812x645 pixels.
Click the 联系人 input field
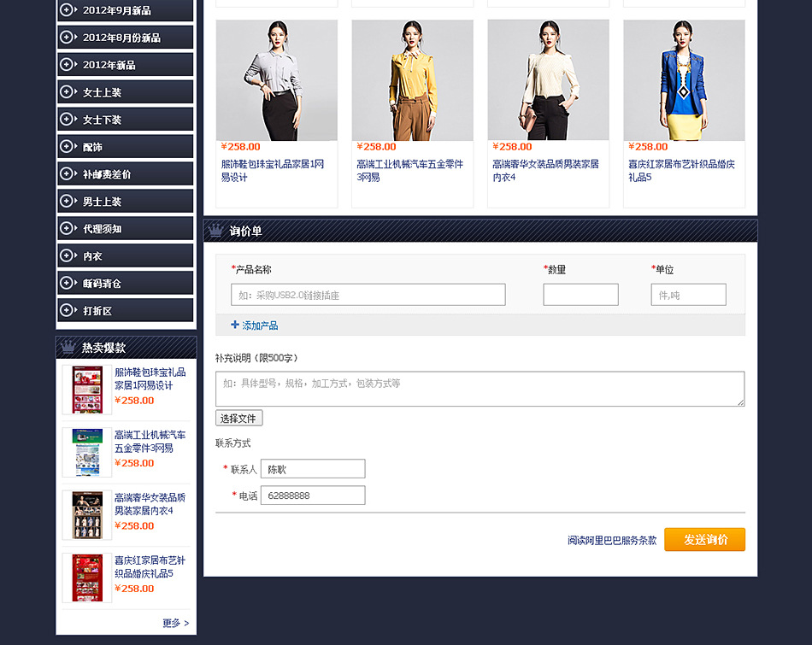pyautogui.click(x=313, y=468)
